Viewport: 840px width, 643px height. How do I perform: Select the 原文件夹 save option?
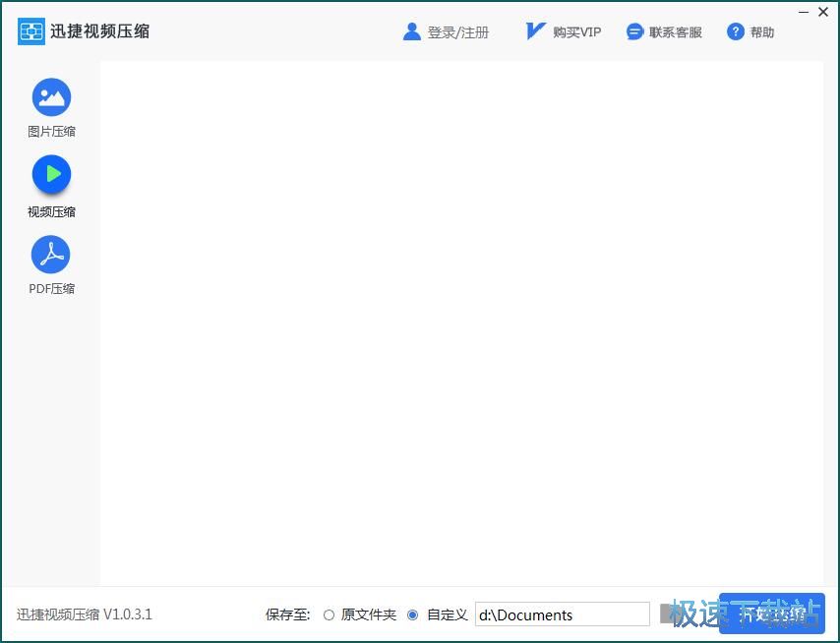330,614
